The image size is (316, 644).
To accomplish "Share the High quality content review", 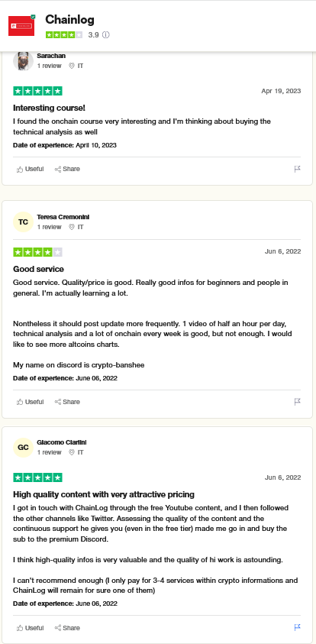I will tap(67, 627).
